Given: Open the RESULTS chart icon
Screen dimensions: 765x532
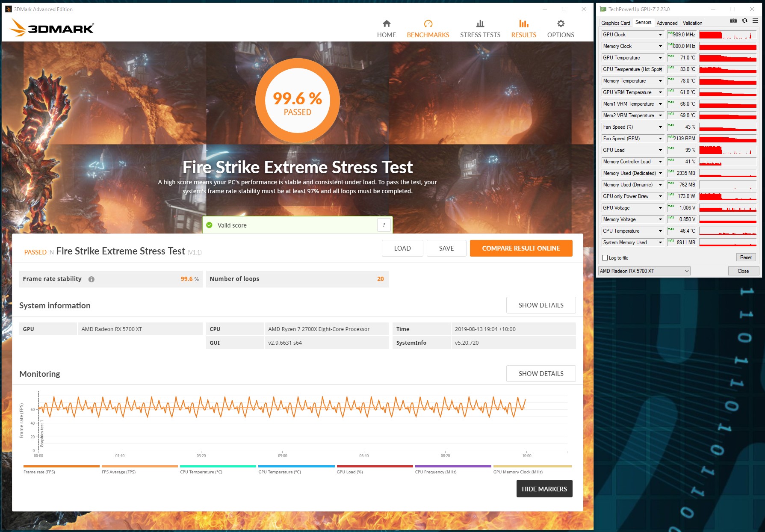Looking at the screenshot, I should tap(523, 24).
